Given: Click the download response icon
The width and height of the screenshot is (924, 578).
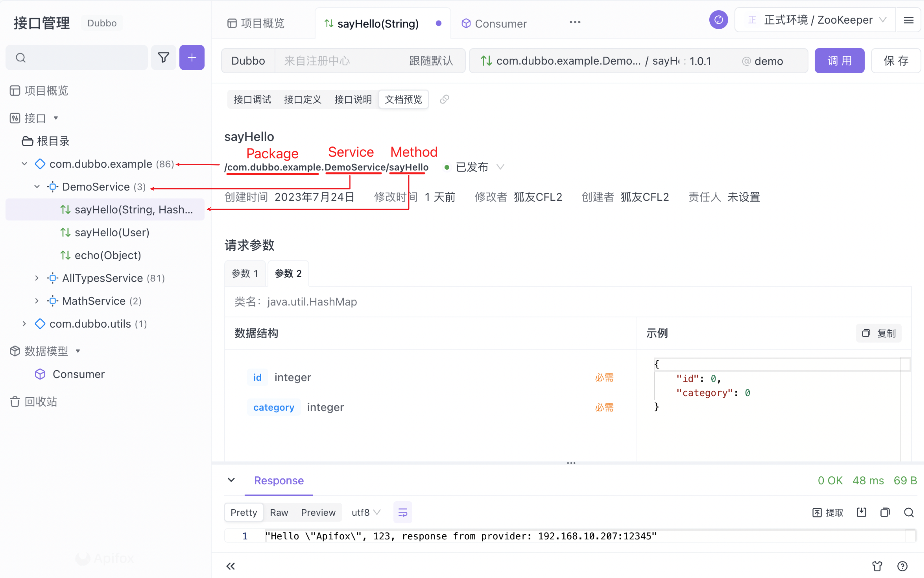Looking at the screenshot, I should (861, 512).
